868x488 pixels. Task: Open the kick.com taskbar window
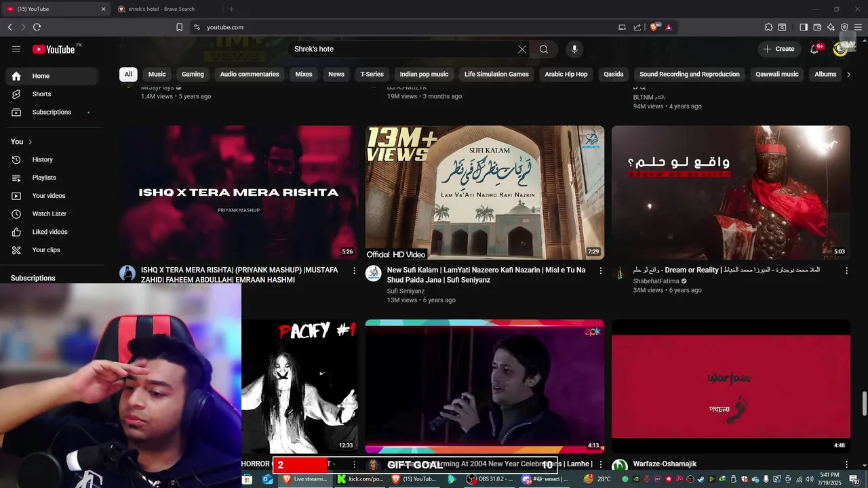(361, 479)
